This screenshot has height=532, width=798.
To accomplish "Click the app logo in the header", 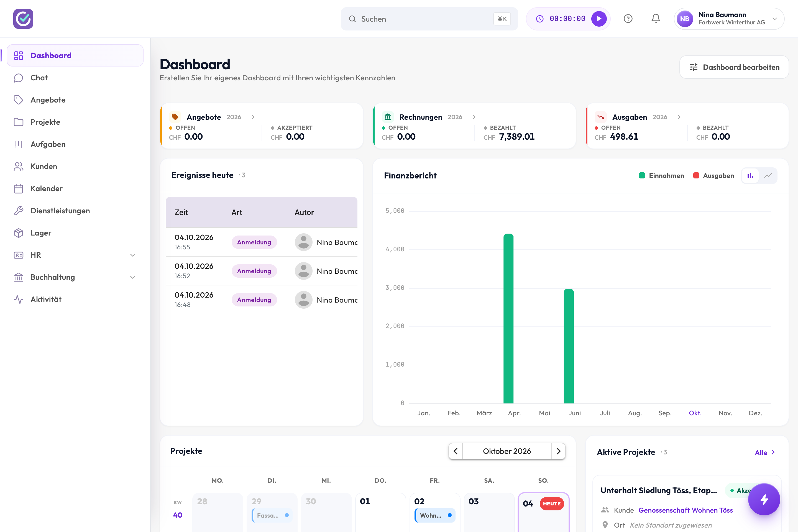I will pos(23,19).
